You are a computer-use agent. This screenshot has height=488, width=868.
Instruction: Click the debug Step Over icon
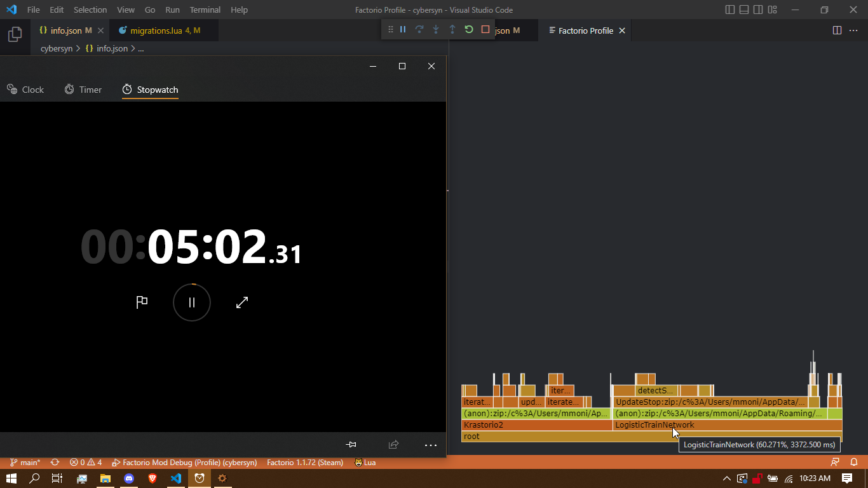coord(419,30)
